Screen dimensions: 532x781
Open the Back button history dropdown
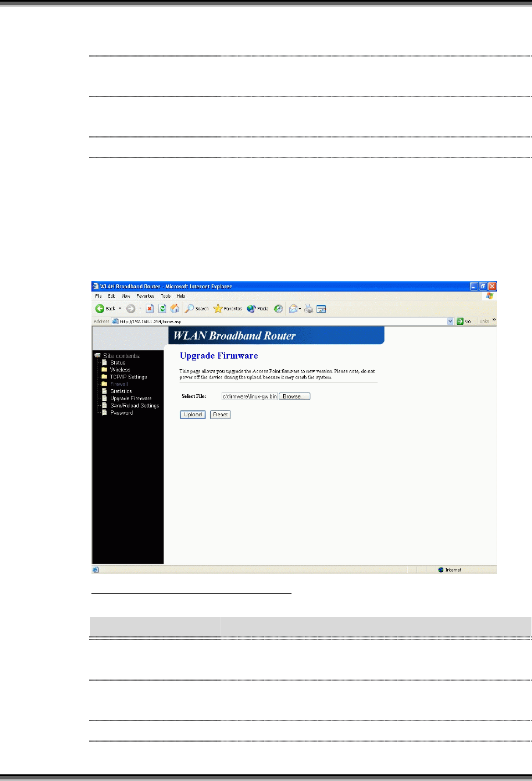pos(120,309)
